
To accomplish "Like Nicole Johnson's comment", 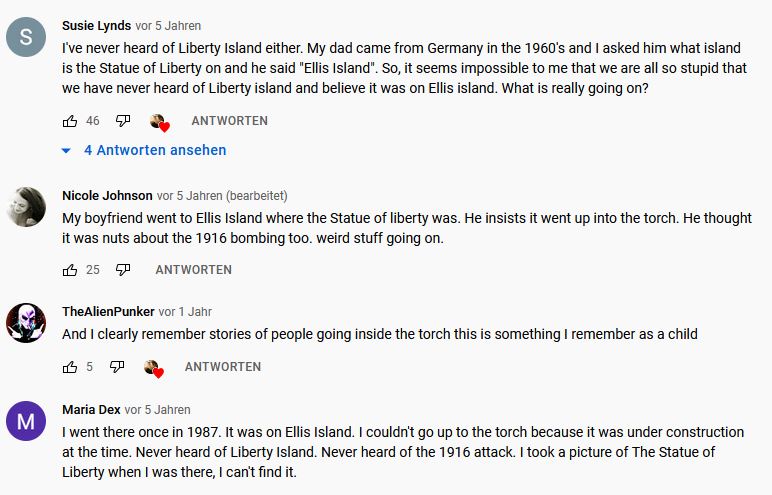I will pyautogui.click(x=70, y=270).
